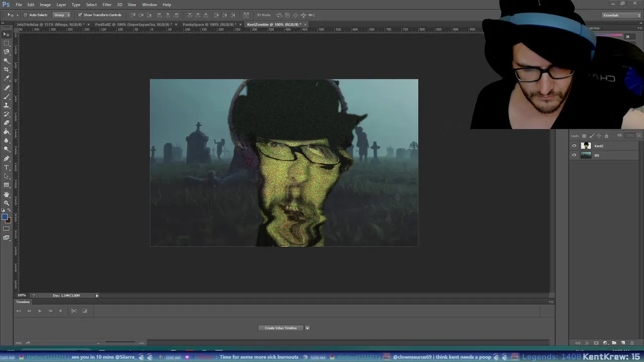Select the Zoom tool

7,203
